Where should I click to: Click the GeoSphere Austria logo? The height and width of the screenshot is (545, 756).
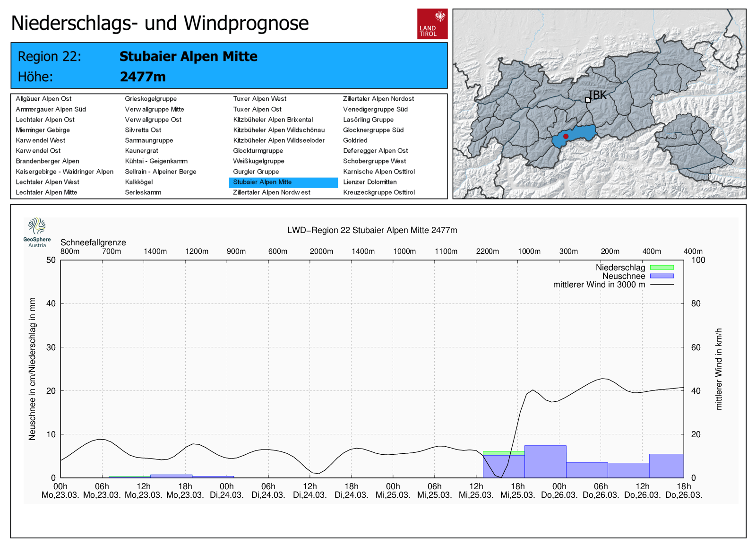coord(37,232)
